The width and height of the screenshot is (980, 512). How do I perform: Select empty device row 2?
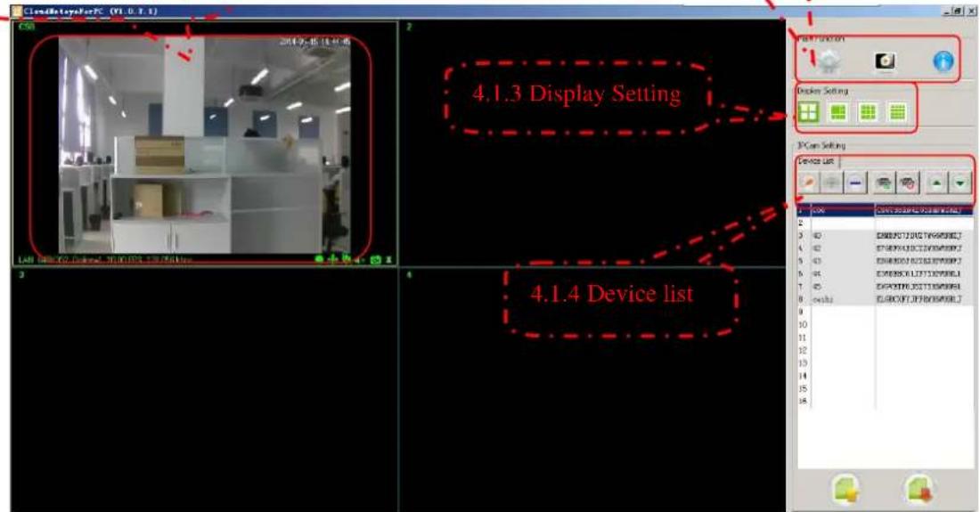tap(885, 223)
